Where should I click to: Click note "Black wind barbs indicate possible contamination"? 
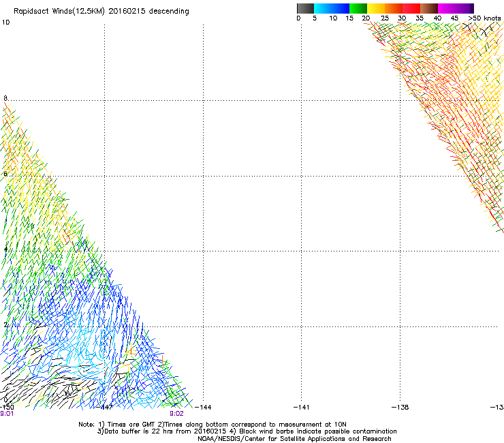coord(318,431)
